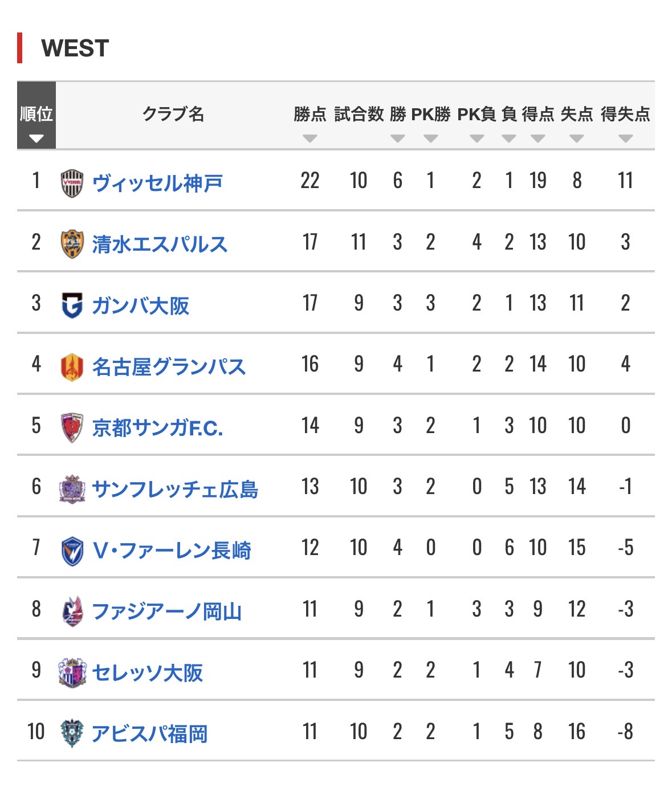Click the Shimizu S-Pulse club crest
This screenshot has height=787, width=672.
coord(72,244)
